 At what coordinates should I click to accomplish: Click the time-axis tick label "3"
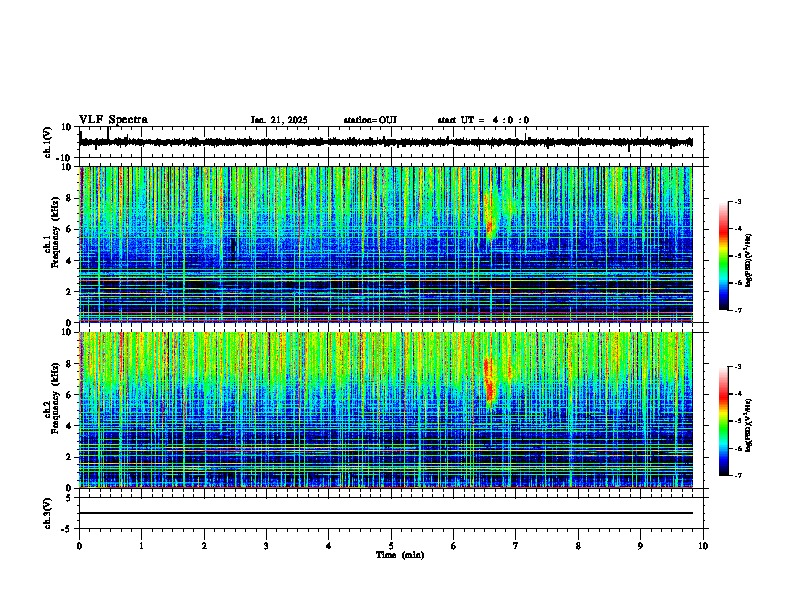(x=266, y=546)
